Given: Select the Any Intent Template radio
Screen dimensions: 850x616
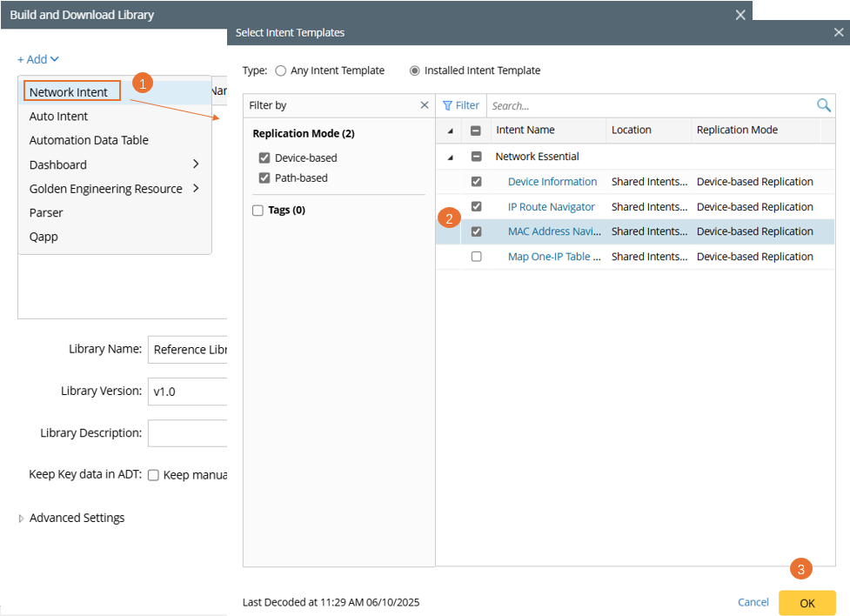Looking at the screenshot, I should click(280, 70).
